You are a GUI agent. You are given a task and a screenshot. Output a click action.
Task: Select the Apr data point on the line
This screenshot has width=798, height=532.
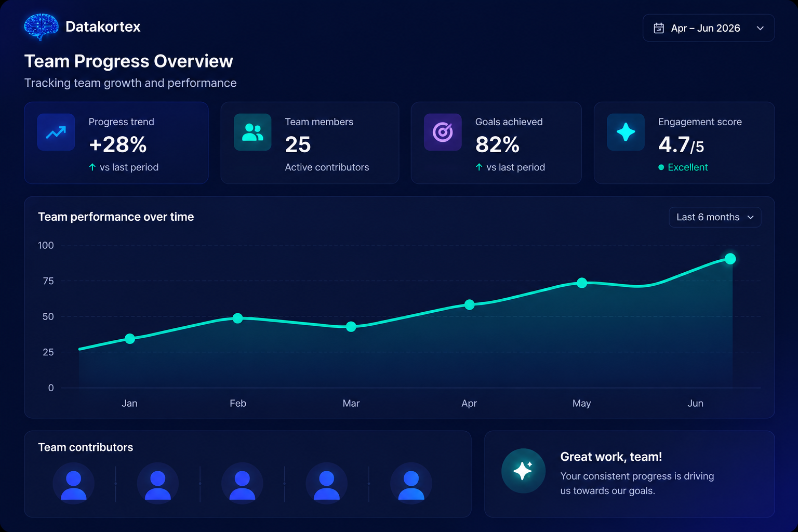[469, 304]
